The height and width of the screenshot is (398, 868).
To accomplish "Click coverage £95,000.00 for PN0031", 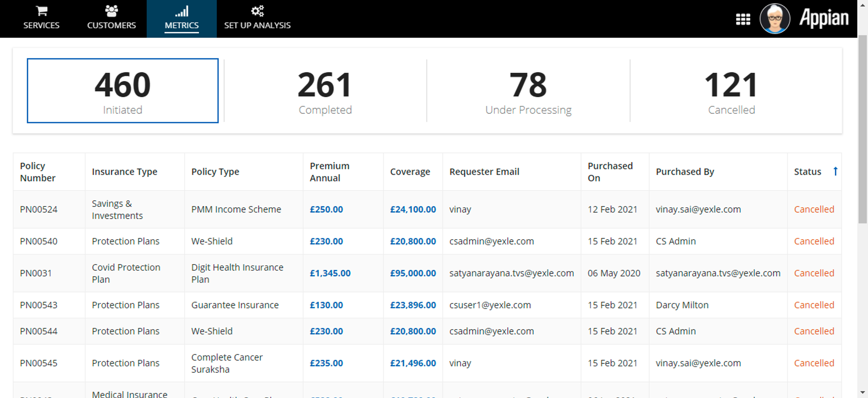I will coord(413,273).
